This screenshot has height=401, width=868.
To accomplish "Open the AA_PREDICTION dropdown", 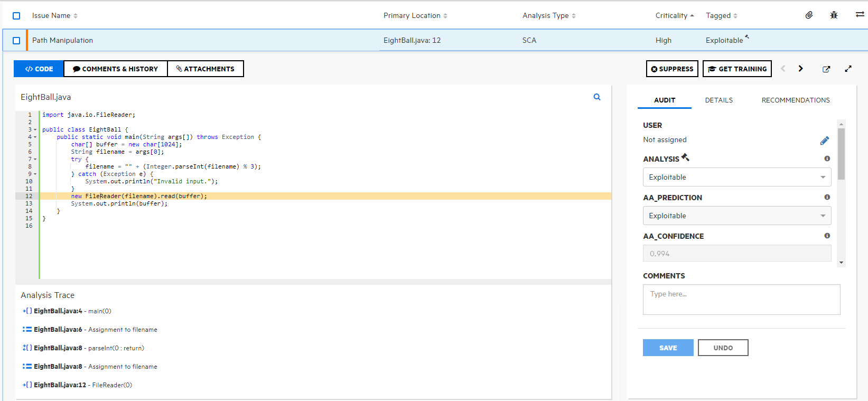I will 736,216.
